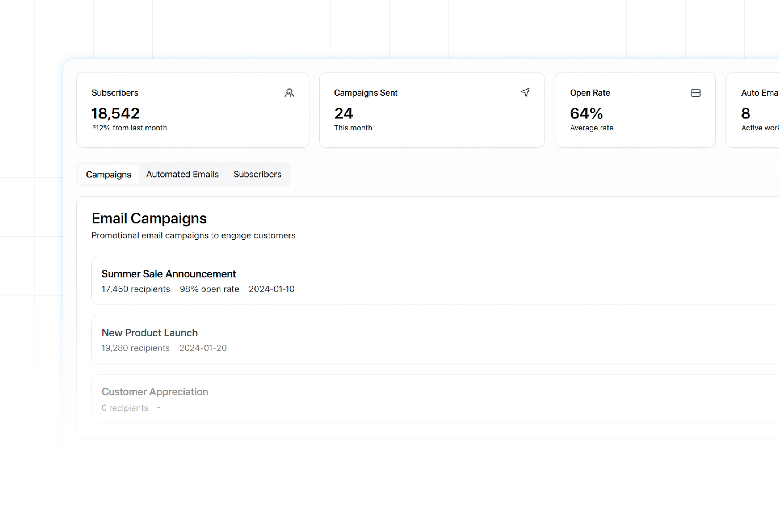
Task: Switch to the Campaigns tab
Action: (109, 174)
